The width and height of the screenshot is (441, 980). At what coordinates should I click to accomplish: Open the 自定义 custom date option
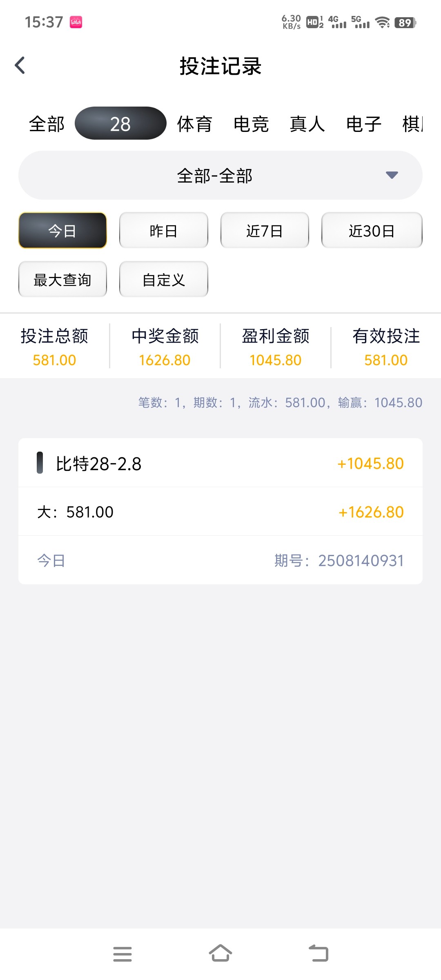(163, 280)
